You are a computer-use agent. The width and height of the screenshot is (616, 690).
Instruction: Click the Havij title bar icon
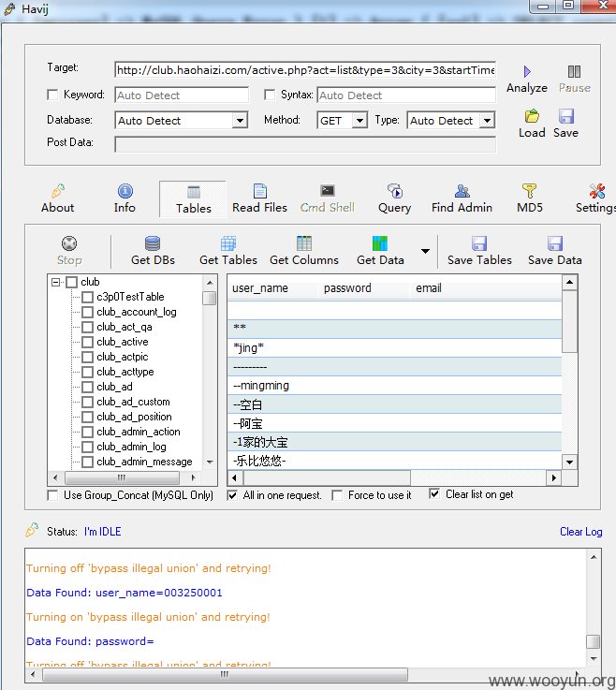(x=9, y=8)
